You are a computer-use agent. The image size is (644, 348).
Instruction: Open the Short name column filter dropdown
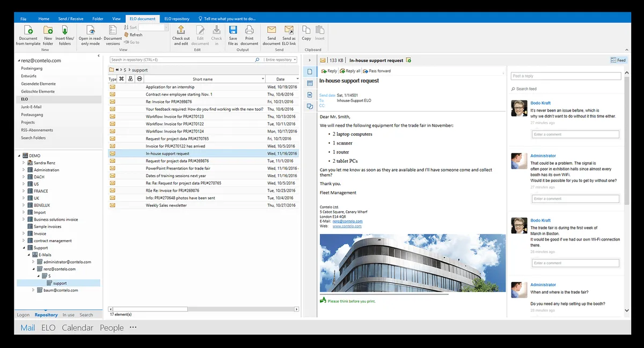pos(263,79)
